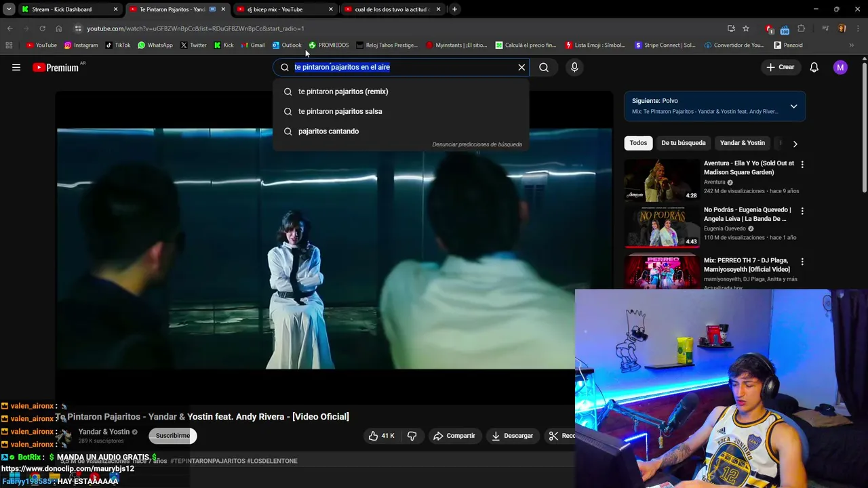Screen dimensions: 868x488
Task: Choose suggestion te pintaron pajaritos (remix)
Action: point(401,91)
